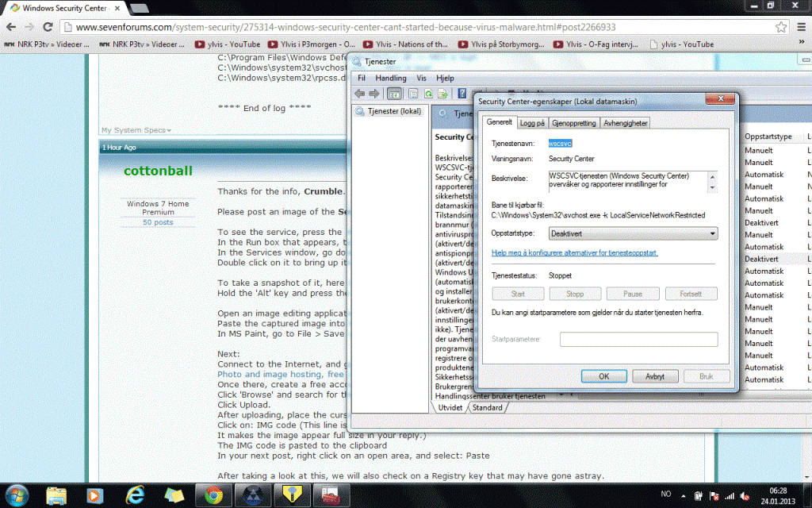812x508 pixels.
Task: Click the green refresh icon in Tjenester toolbar
Action: [428, 94]
